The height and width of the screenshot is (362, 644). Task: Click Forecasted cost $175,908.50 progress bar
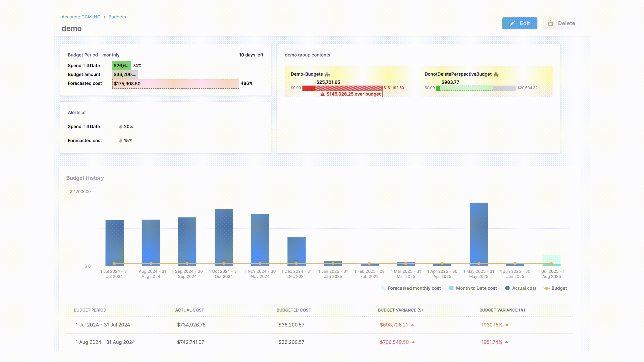click(x=175, y=84)
